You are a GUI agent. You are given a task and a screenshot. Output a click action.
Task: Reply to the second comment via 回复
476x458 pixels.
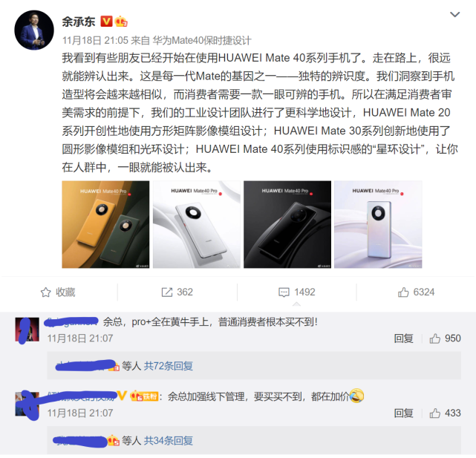[403, 413]
